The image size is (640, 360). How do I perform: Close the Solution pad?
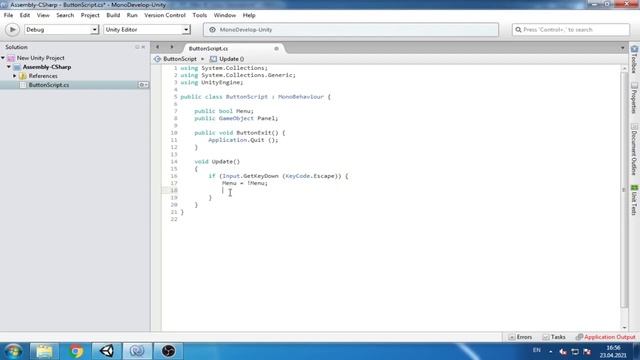click(143, 47)
